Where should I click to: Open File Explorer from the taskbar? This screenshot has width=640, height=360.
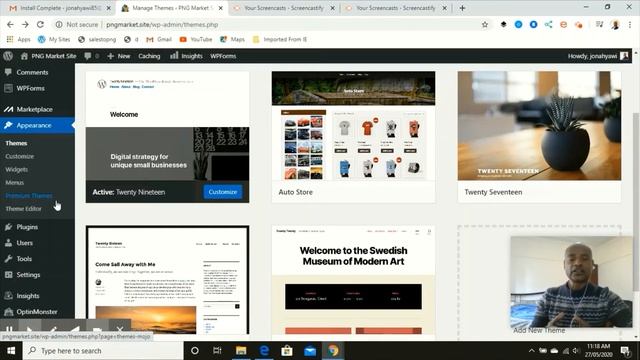pos(241,351)
